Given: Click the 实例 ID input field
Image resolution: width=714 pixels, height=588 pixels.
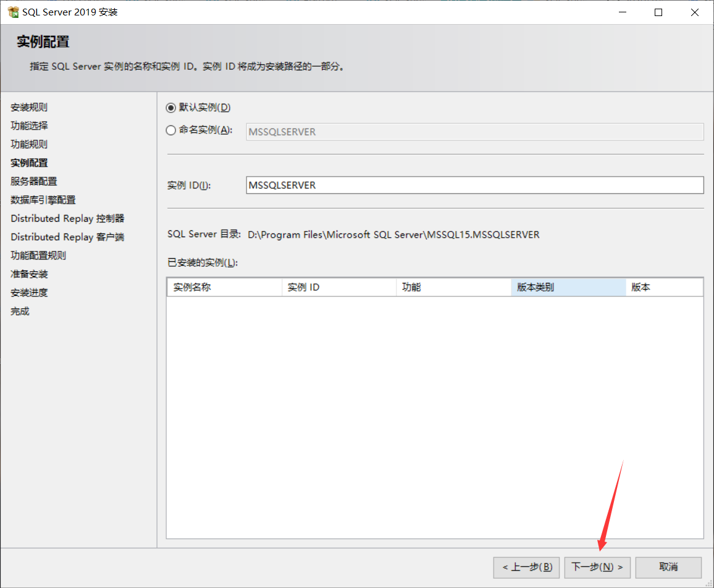Looking at the screenshot, I should click(x=474, y=185).
